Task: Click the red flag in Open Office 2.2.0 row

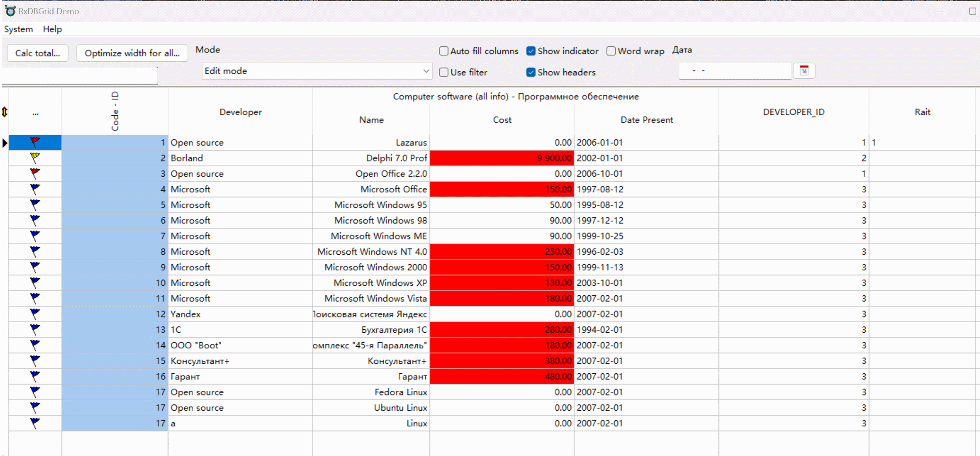Action: pyautogui.click(x=35, y=173)
